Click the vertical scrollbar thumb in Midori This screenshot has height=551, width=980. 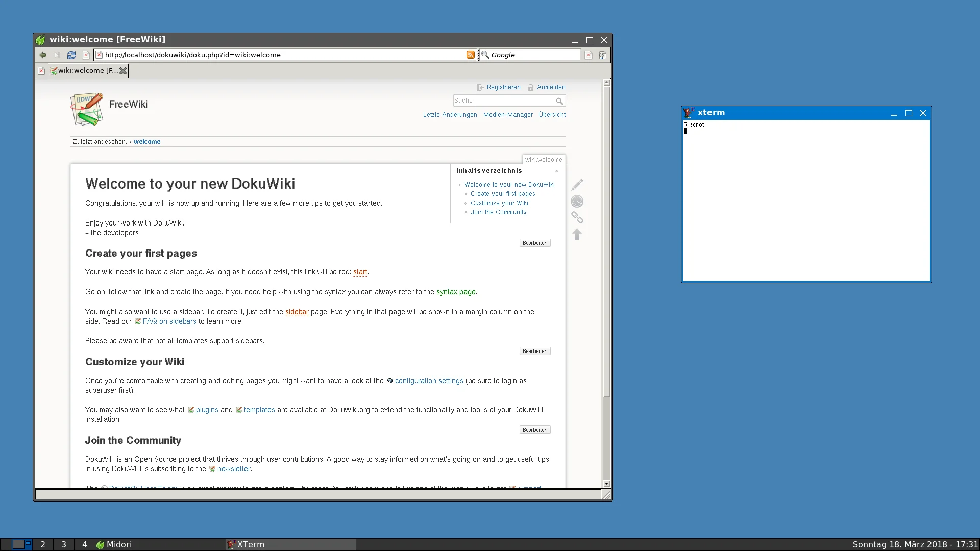(606, 241)
